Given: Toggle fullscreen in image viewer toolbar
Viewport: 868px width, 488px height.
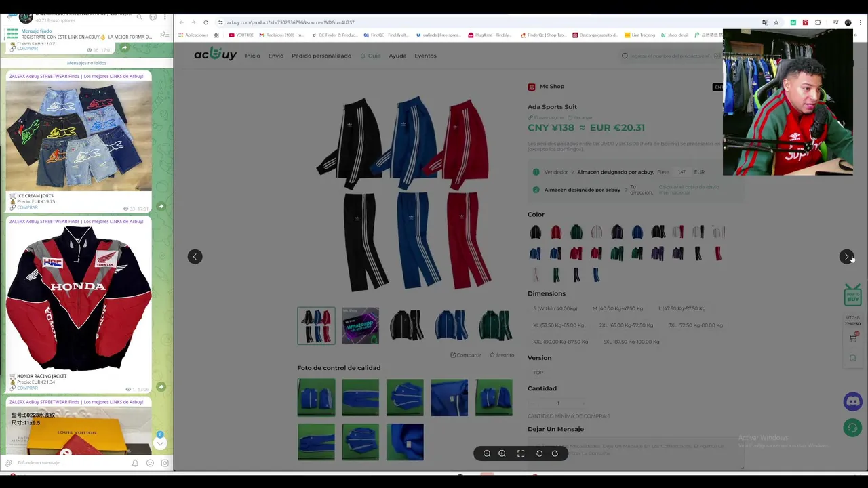Looking at the screenshot, I should pos(521,453).
